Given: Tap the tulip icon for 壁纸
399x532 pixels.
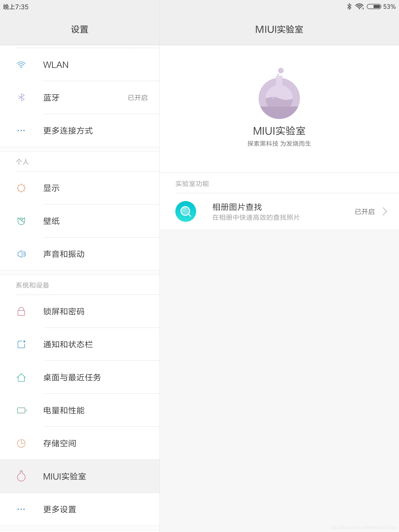Looking at the screenshot, I should (x=21, y=221).
